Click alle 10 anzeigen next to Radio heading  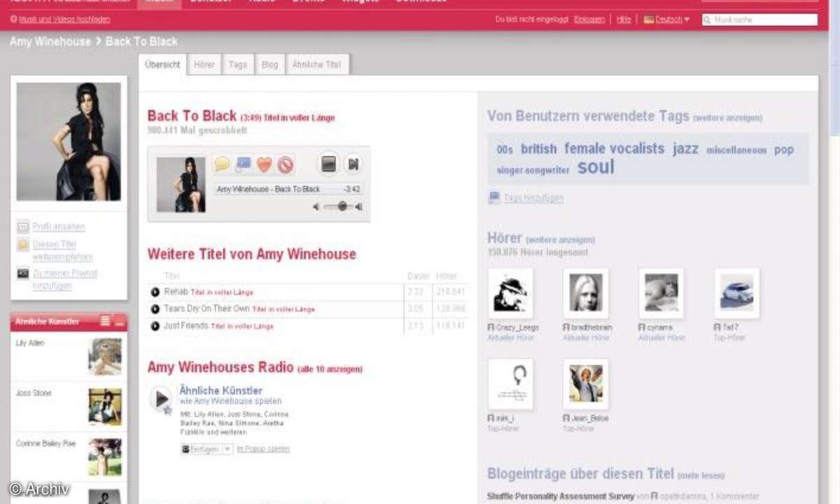pos(330,369)
